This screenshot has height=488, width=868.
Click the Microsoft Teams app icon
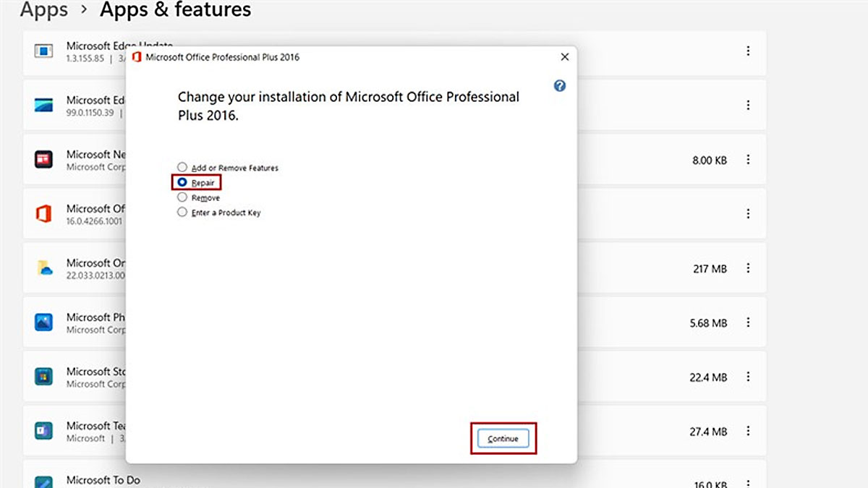tap(44, 431)
